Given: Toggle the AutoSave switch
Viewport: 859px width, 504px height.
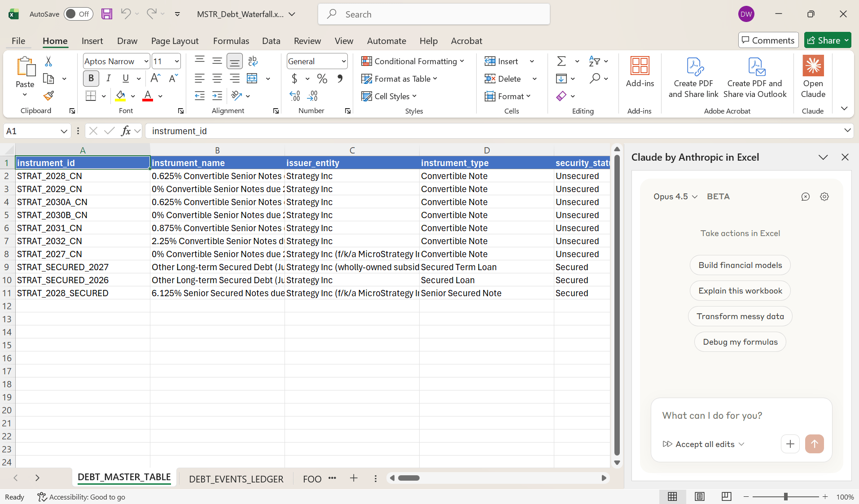Looking at the screenshot, I should tap(78, 14).
